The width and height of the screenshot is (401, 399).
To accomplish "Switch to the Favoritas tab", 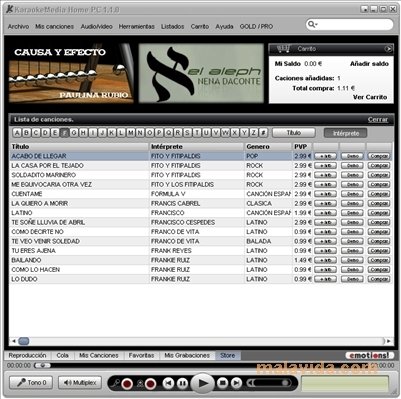I will 141,356.
